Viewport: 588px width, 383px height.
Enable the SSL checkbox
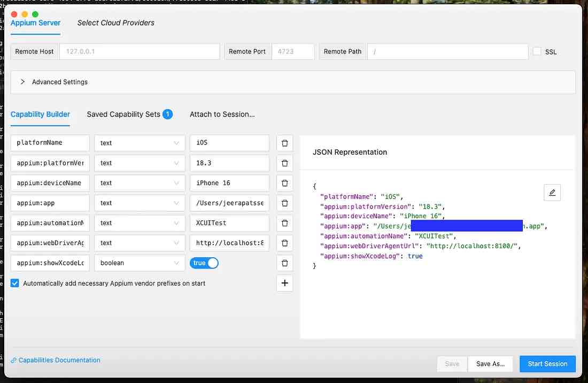(537, 51)
